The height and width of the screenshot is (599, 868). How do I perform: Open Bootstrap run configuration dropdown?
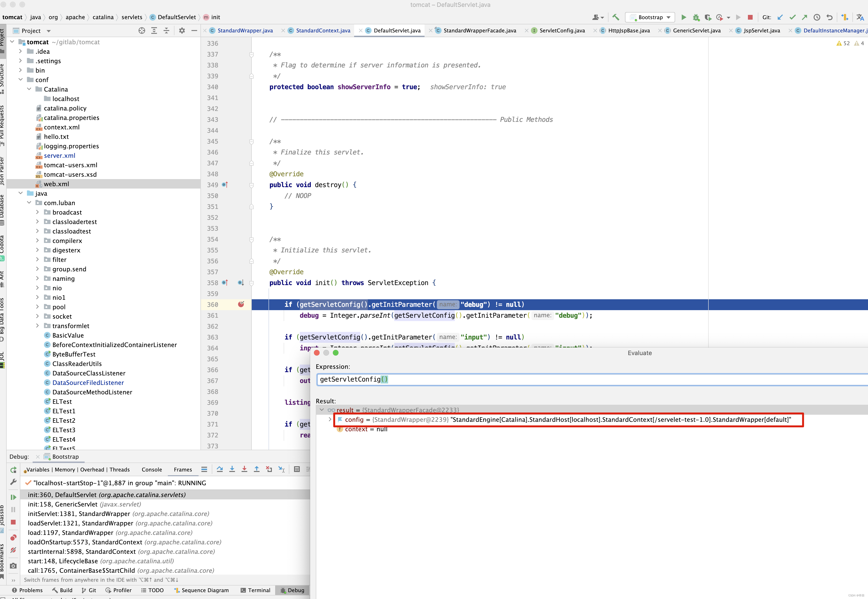pos(650,17)
